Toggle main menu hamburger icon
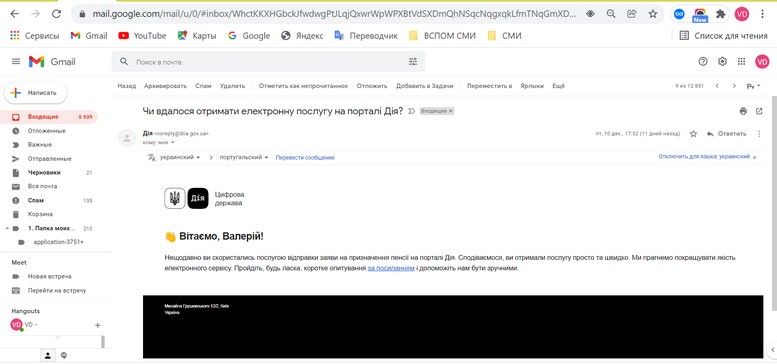 16,61
